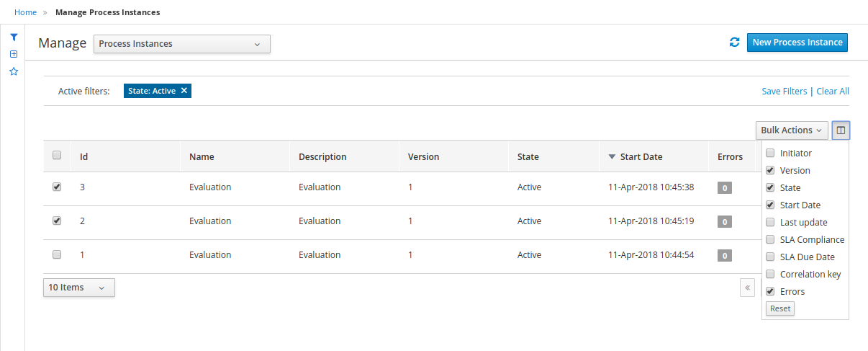The width and height of the screenshot is (868, 351).
Task: Click the Start Date sort arrow
Action: coord(612,156)
